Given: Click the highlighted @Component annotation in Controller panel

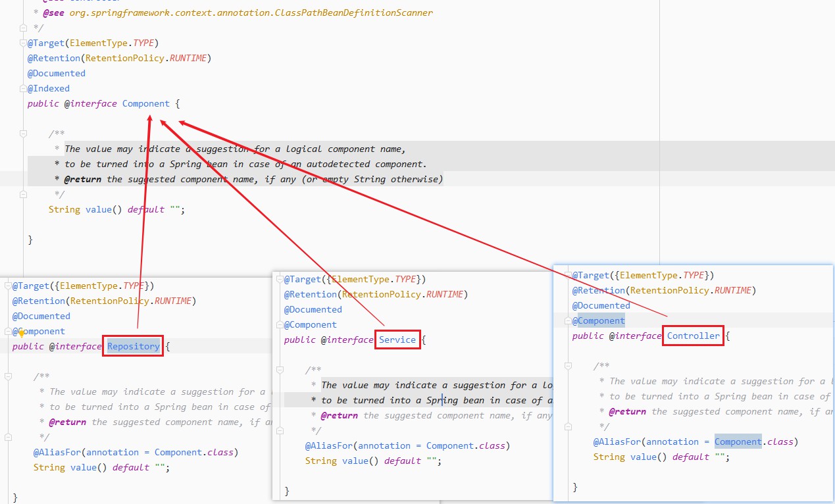Looking at the screenshot, I should pyautogui.click(x=599, y=320).
